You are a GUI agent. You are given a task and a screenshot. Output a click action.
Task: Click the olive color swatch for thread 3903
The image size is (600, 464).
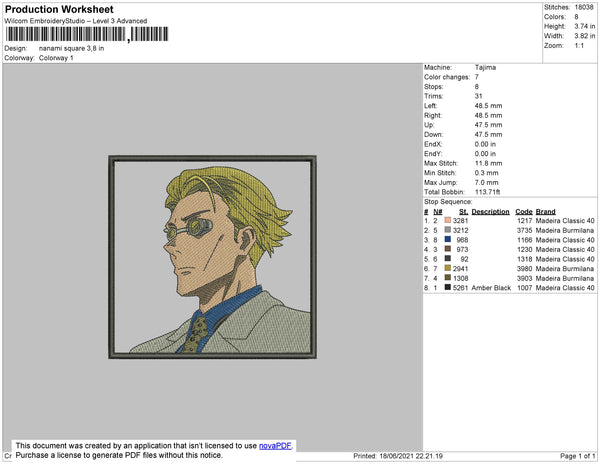click(x=448, y=278)
